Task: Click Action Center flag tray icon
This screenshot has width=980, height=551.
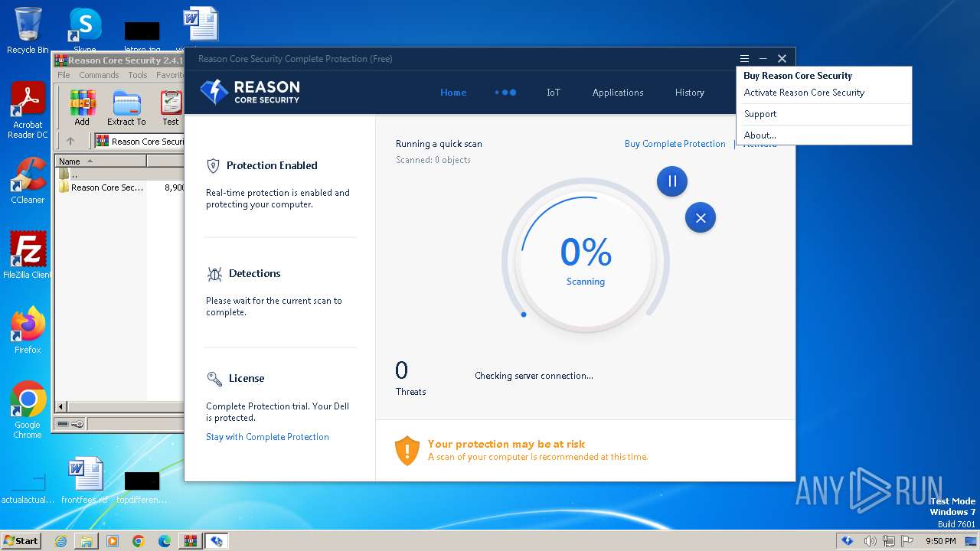Action: [907, 541]
